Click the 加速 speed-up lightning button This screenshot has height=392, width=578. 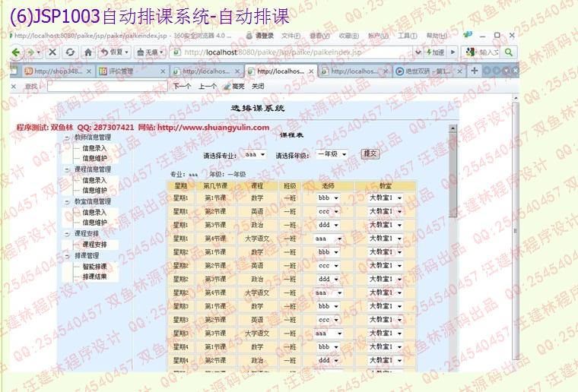pyautogui.click(x=436, y=52)
